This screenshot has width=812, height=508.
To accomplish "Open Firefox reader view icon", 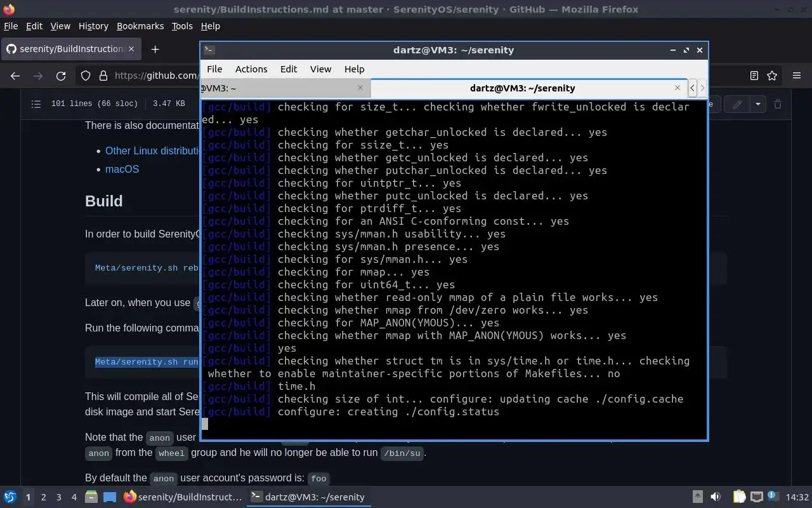I will click(x=754, y=76).
